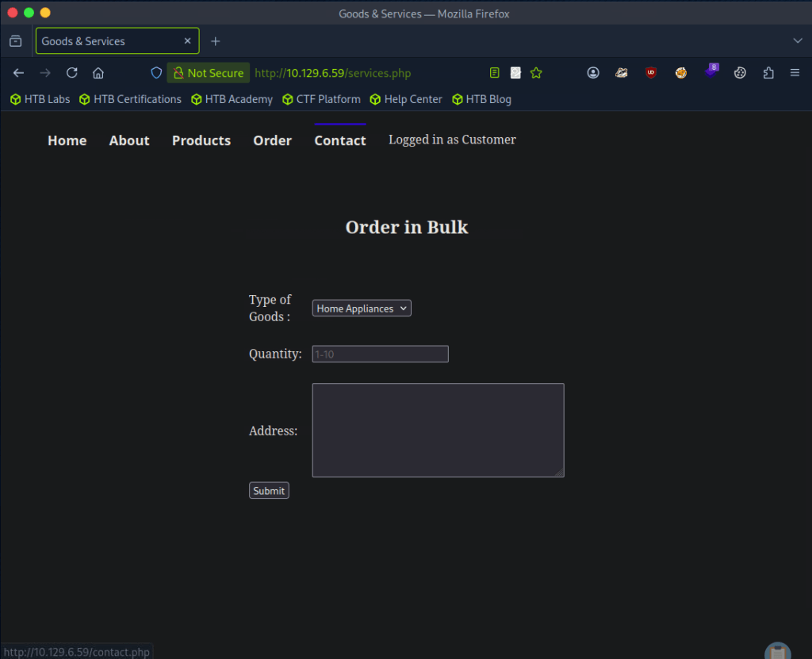The width and height of the screenshot is (812, 659).
Task: Submit the bulk order form
Action: point(269,491)
